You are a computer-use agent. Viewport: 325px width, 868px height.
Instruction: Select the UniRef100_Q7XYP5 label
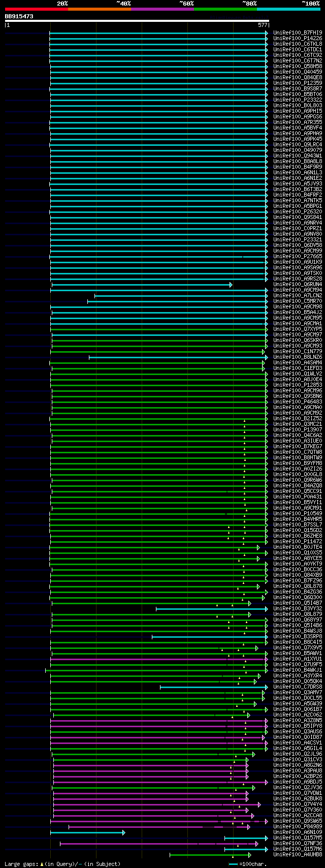(298, 329)
